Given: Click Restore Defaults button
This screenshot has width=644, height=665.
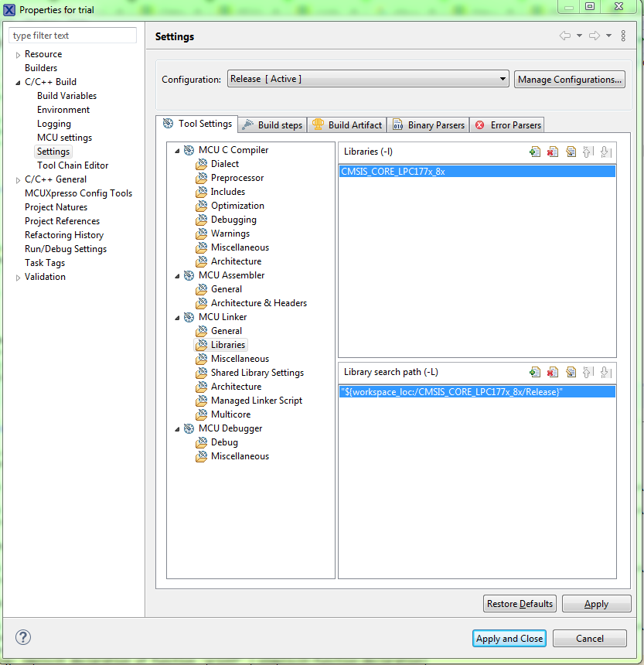Looking at the screenshot, I should tap(520, 603).
